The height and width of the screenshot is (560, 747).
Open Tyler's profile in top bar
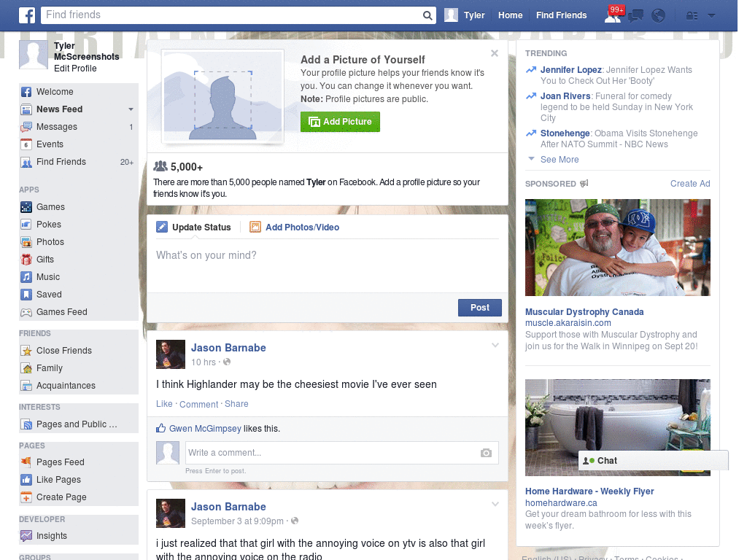click(x=465, y=15)
